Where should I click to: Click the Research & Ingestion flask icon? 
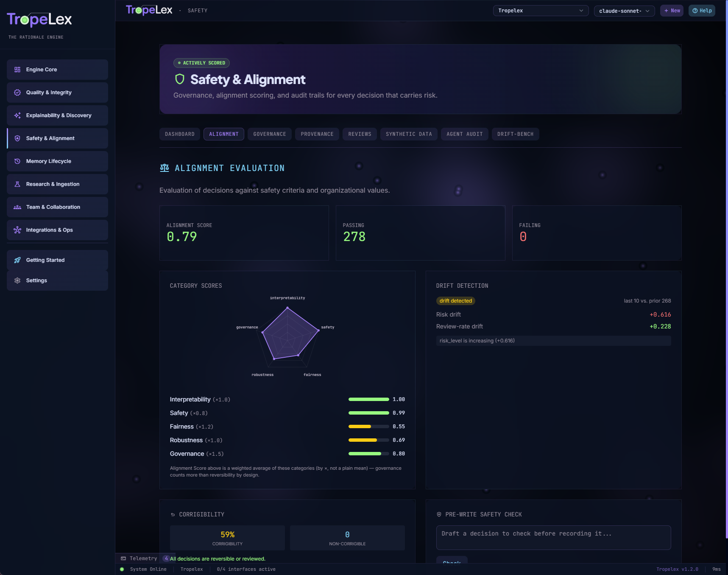point(17,184)
